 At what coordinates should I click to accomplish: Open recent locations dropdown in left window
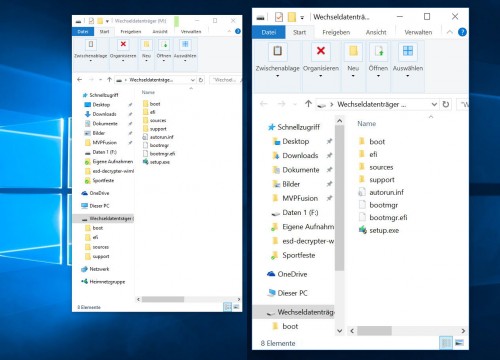[x=100, y=80]
